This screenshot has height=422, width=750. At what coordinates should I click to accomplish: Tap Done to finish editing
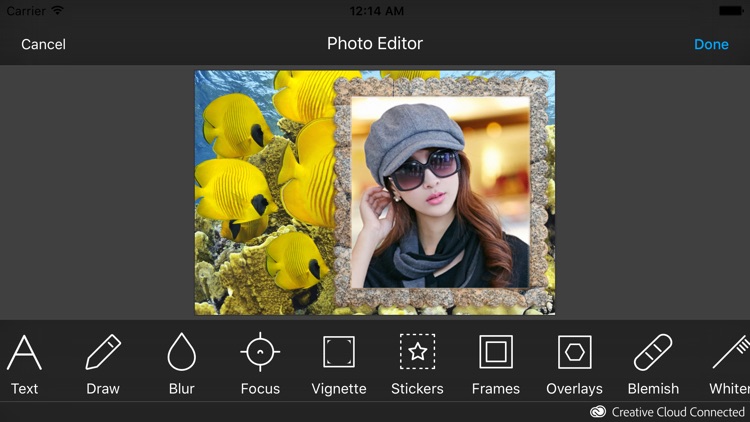711,44
